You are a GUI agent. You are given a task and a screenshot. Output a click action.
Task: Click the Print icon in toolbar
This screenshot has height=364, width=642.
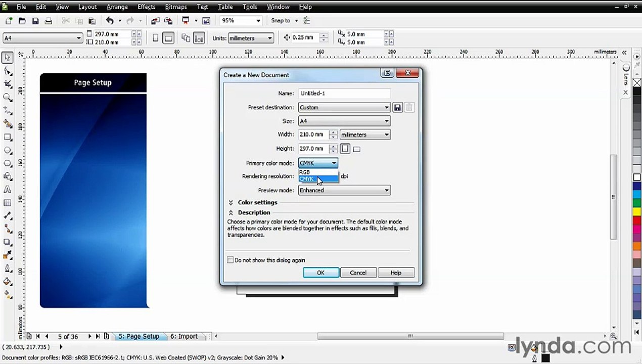click(49, 21)
